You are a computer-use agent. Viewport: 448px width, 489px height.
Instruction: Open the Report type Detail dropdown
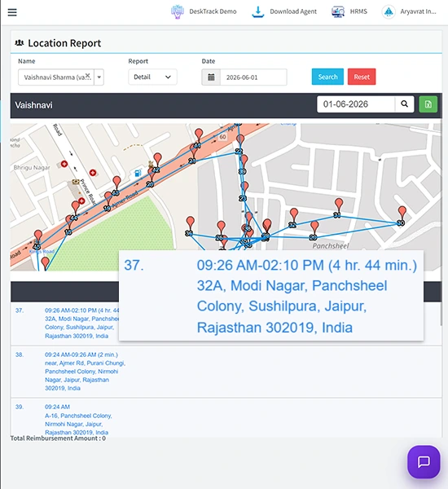click(152, 77)
